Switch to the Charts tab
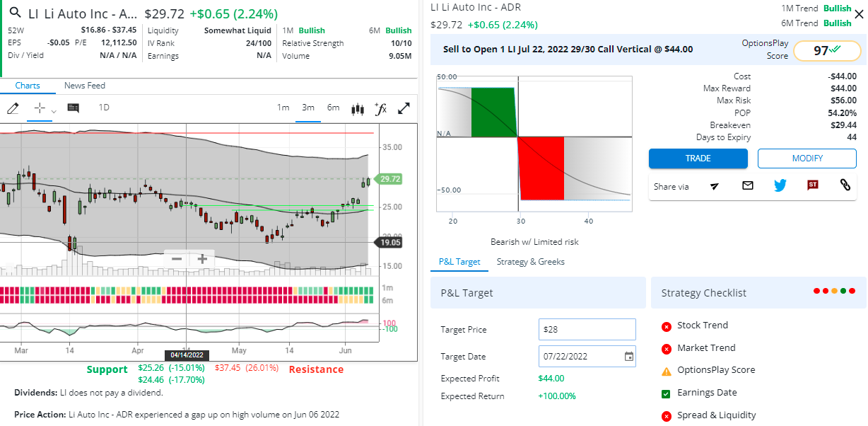Viewport: 868px width, 426px height. click(28, 86)
